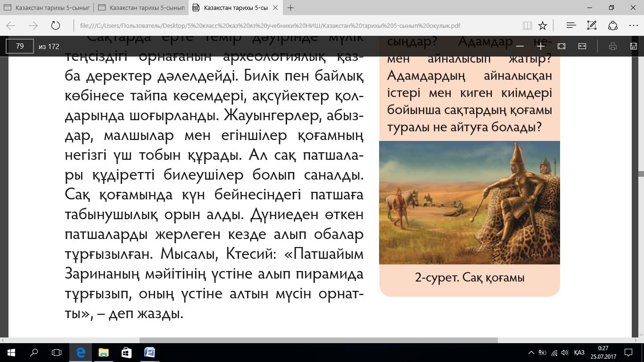Go forward to the next page
The image size is (644, 362).
(33, 25)
